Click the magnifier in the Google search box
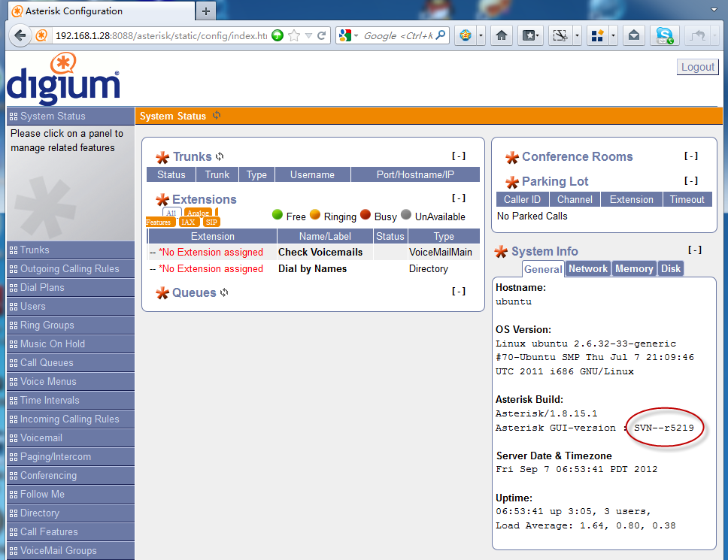The image size is (728, 560). [x=441, y=35]
